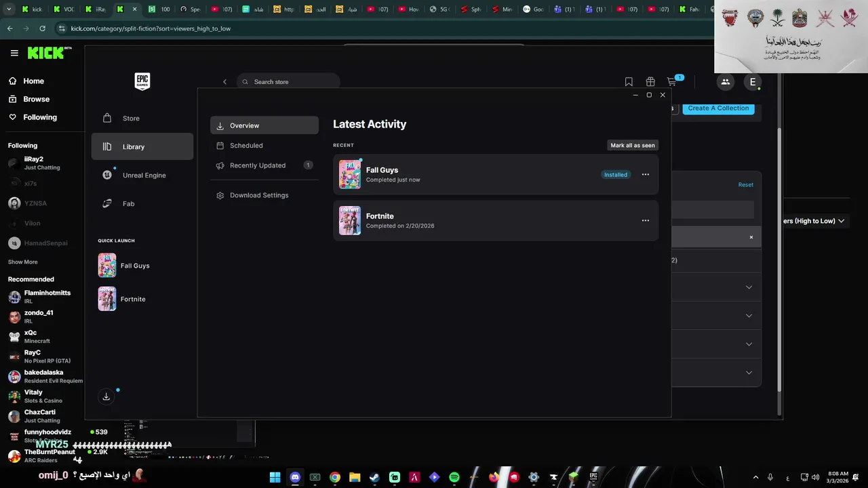The height and width of the screenshot is (488, 868).
Task: Open RayC recommended channel
Action: 41,357
